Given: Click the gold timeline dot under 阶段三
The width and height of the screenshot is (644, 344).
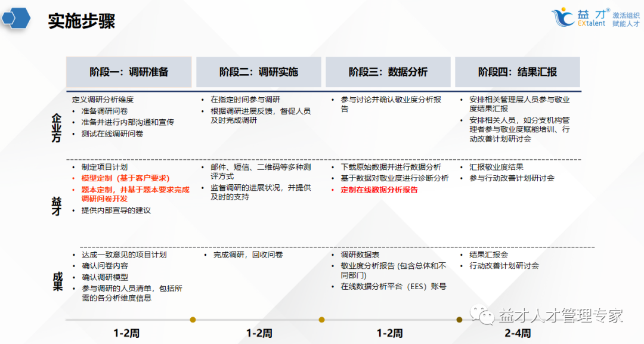Looking at the screenshot, I should point(322,320).
